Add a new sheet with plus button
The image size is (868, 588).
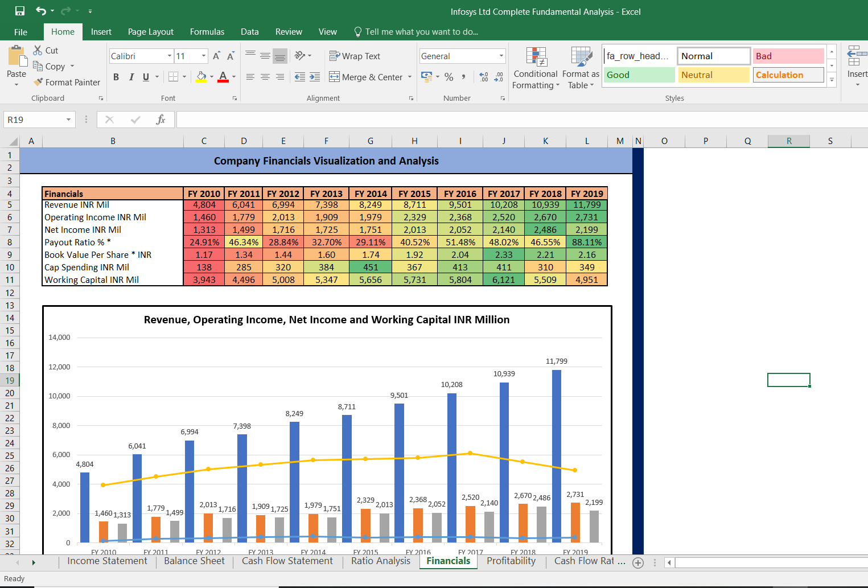pos(638,562)
